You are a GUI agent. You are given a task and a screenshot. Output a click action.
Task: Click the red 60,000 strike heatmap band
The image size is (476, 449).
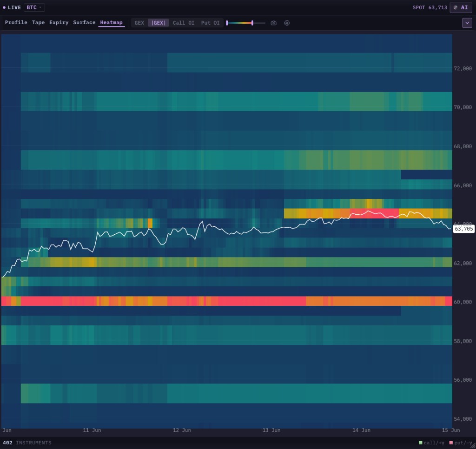227,301
